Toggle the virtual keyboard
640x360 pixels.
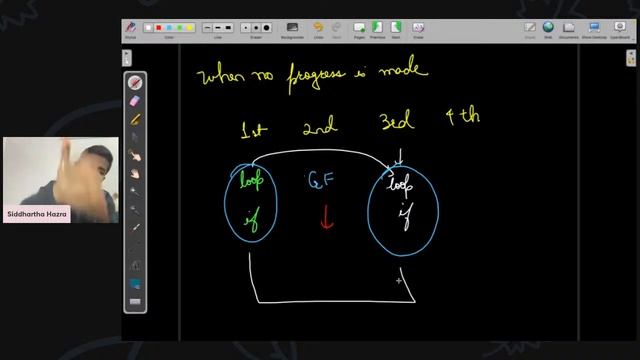pos(135,302)
